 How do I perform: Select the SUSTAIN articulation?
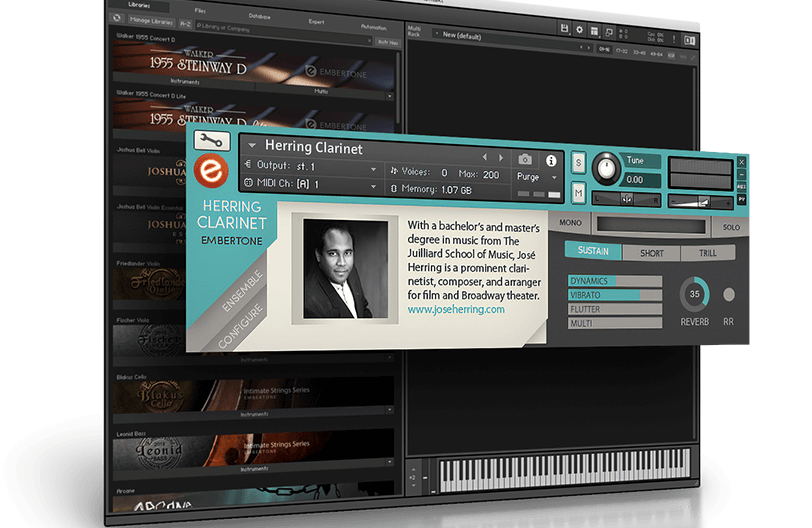click(593, 251)
